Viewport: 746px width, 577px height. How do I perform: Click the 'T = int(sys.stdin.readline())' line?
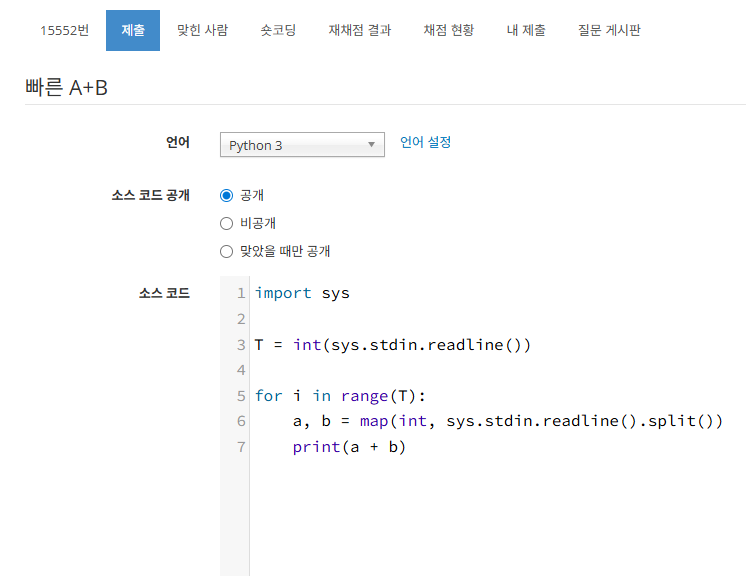pos(393,345)
